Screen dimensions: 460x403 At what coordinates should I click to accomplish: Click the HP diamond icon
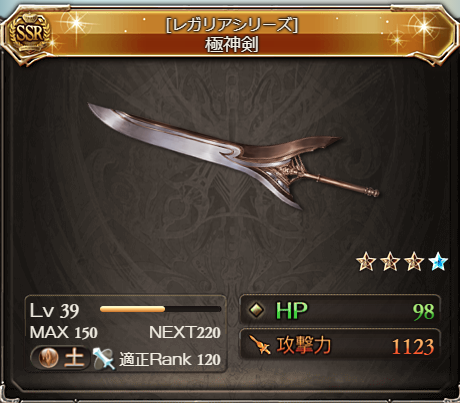pos(257,310)
